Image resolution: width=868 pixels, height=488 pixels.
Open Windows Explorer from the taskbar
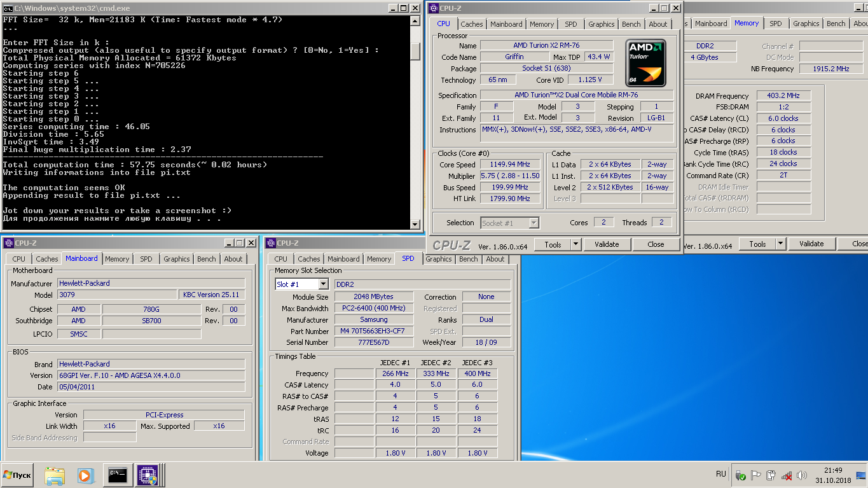tap(55, 475)
